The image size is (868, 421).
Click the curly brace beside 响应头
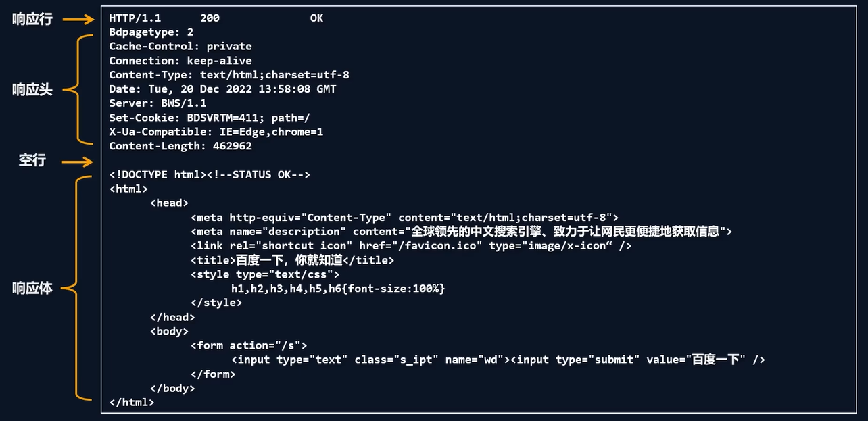pyautogui.click(x=81, y=89)
